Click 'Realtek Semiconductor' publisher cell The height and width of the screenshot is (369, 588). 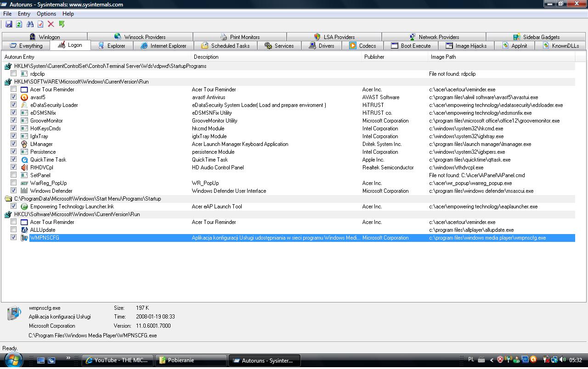click(388, 168)
